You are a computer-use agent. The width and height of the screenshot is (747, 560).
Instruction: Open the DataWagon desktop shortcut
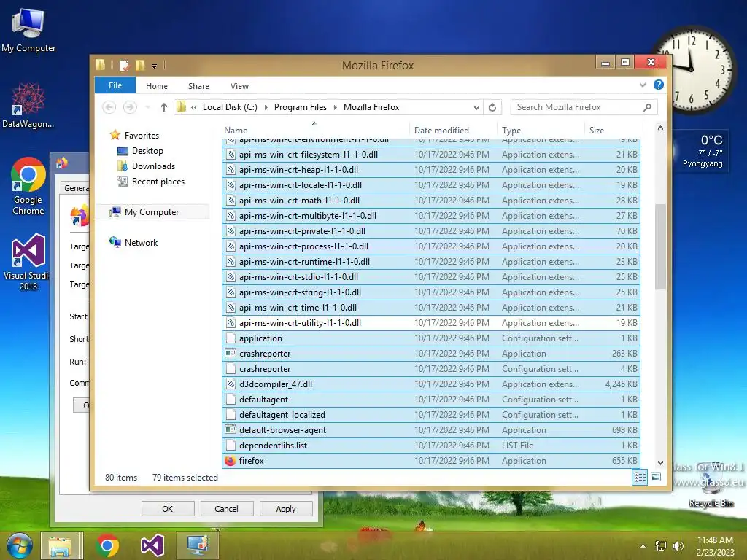click(28, 106)
